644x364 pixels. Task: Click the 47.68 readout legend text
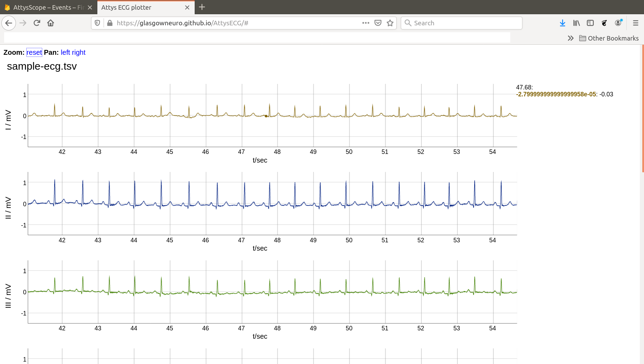(524, 87)
